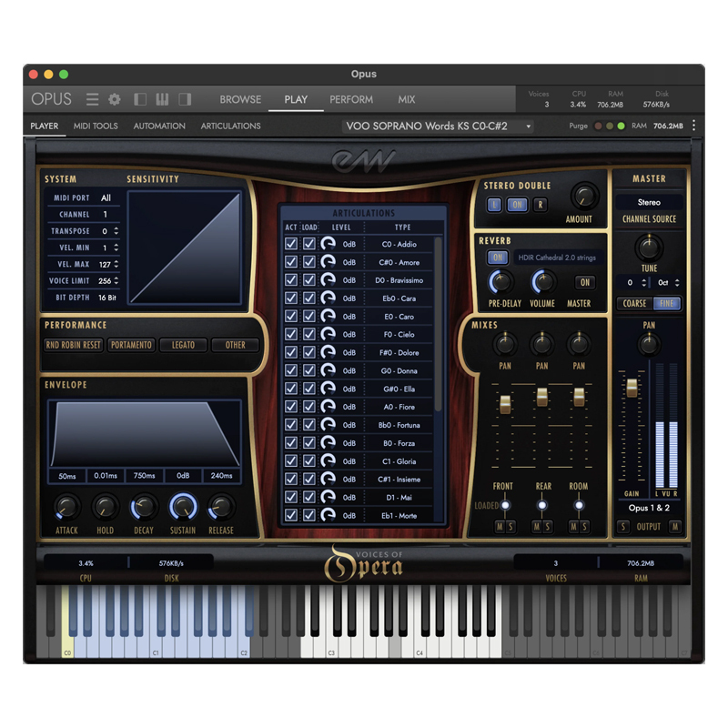Screen dimensions: 728x728
Task: Click the LEGATO performance button
Action: [x=183, y=345]
